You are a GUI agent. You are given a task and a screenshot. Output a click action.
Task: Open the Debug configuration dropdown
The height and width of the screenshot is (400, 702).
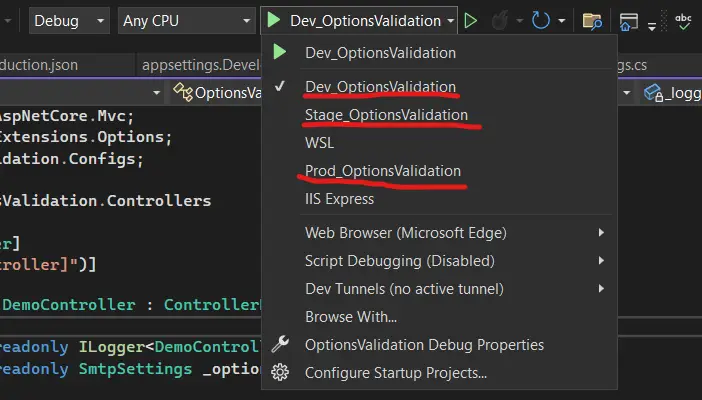pyautogui.click(x=70, y=20)
